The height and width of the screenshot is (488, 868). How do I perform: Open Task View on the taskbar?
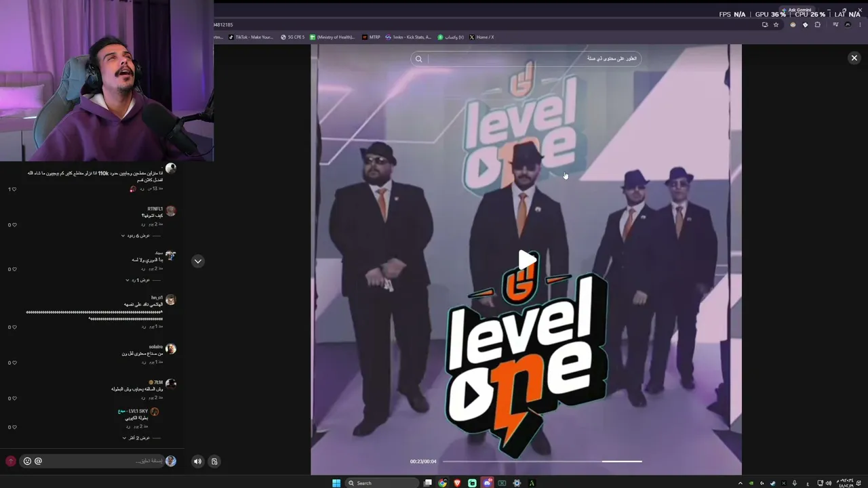click(x=428, y=483)
